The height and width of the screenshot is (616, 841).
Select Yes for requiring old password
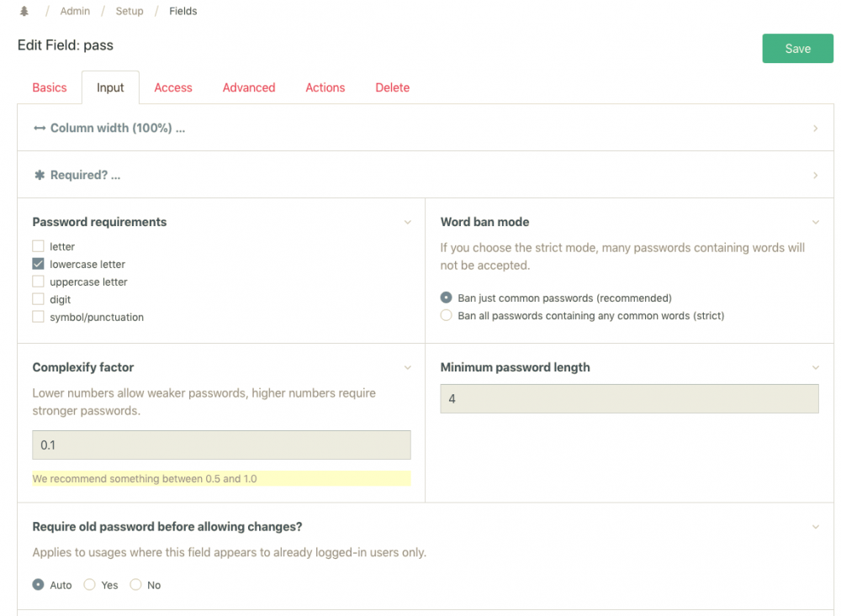pyautogui.click(x=90, y=585)
